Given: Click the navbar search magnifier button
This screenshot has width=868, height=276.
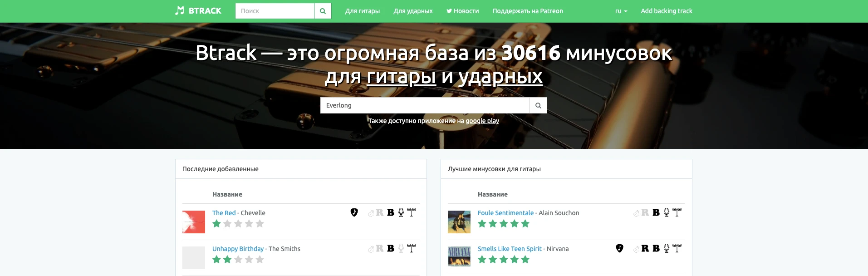Looking at the screenshot, I should click(323, 11).
